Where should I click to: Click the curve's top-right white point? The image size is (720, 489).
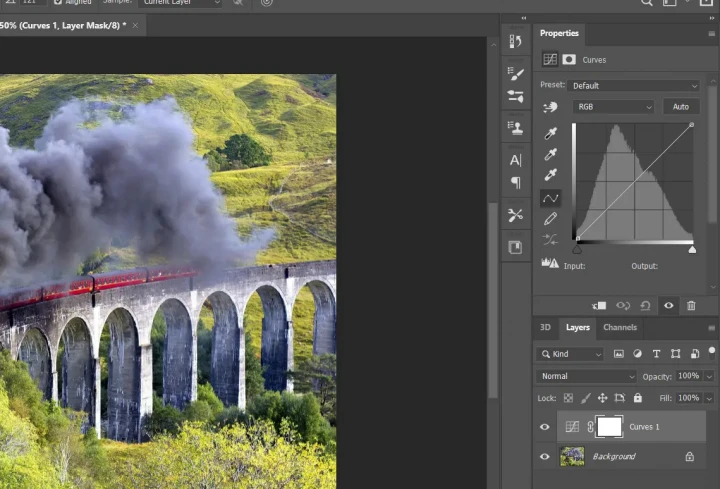click(x=692, y=125)
